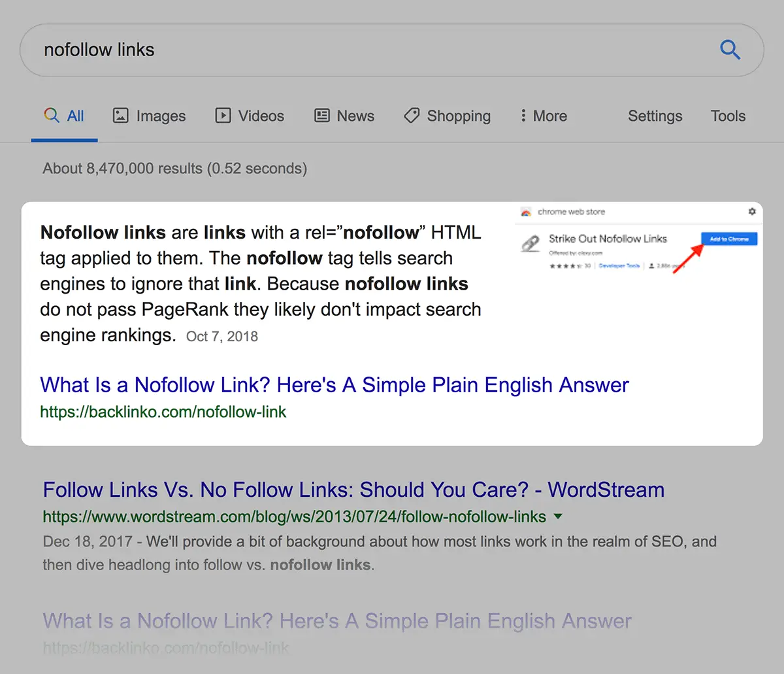This screenshot has height=674, width=784.
Task: Click the Images tab picture icon
Action: click(120, 115)
